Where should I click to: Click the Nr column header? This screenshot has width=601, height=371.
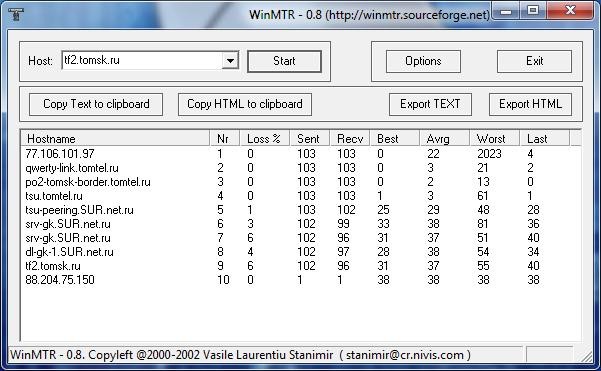(x=225, y=138)
